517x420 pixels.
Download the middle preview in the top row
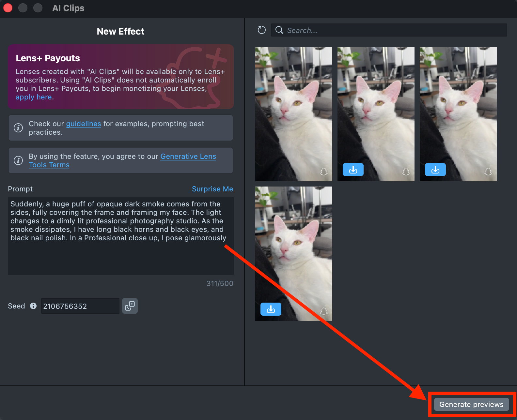click(353, 170)
